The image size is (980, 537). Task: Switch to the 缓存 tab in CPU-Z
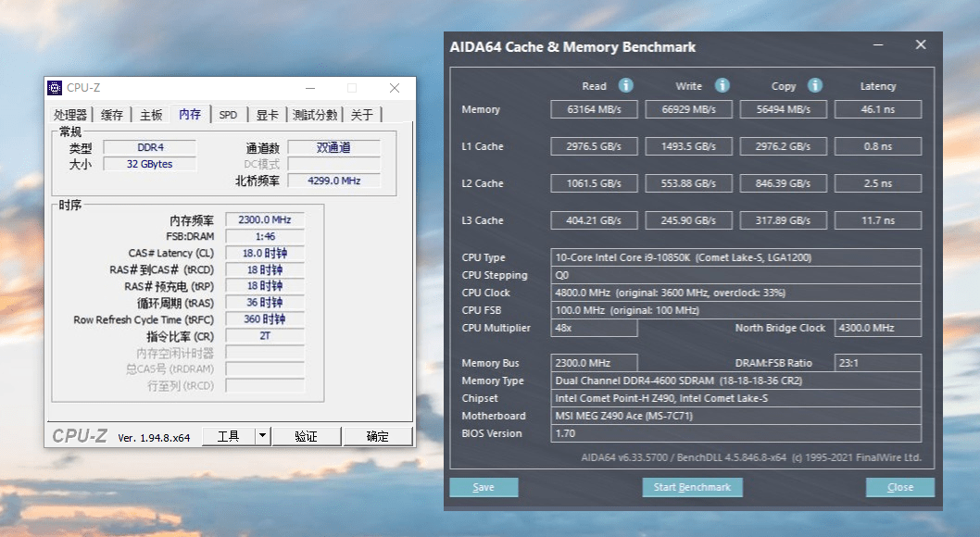pos(112,115)
